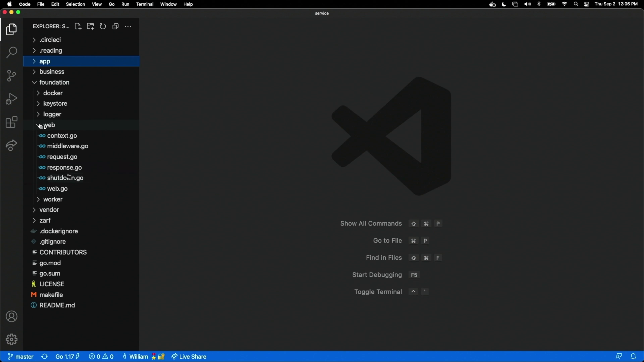Open the Extensions view icon
This screenshot has width=644, height=362.
click(x=12, y=122)
